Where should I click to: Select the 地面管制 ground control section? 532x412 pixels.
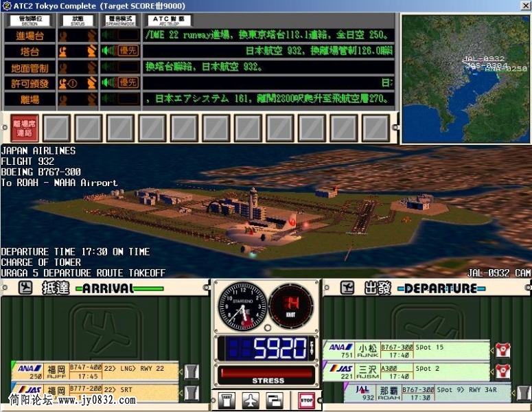[x=30, y=67]
